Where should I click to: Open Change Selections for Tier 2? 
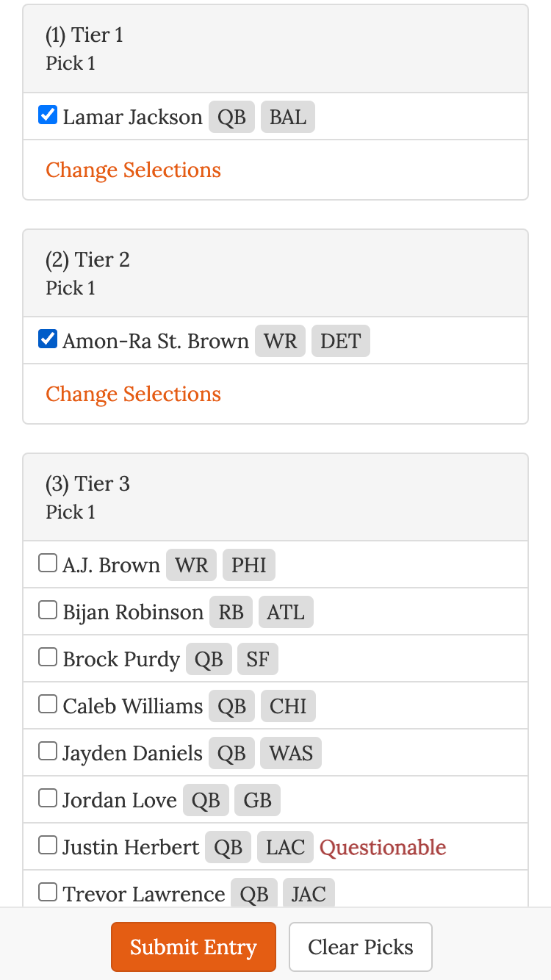point(133,394)
